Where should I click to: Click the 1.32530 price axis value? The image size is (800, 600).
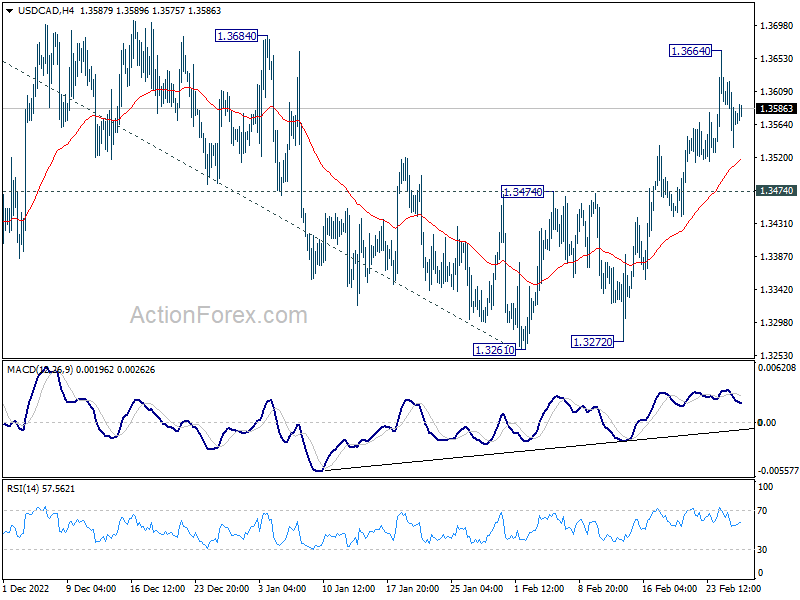(x=777, y=356)
